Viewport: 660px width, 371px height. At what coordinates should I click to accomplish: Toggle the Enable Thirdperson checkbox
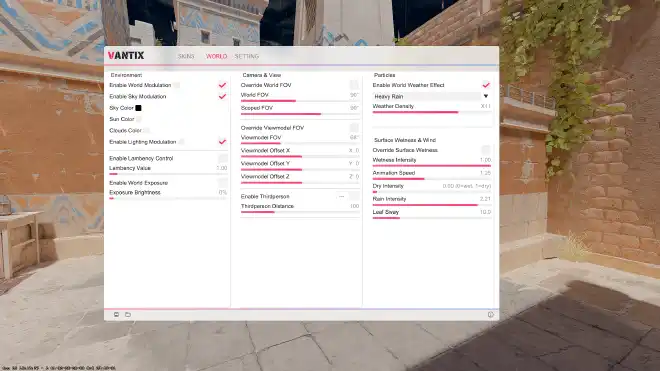tap(354, 196)
